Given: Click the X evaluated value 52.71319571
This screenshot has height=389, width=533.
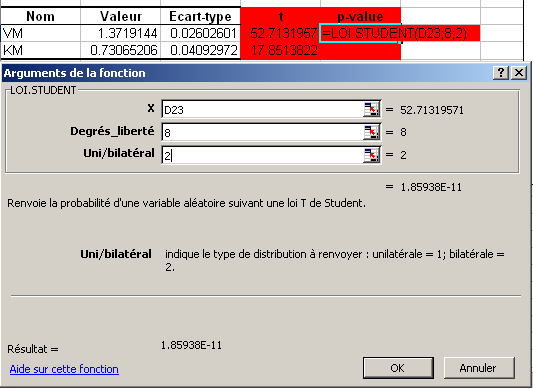Looking at the screenshot, I should pos(432,110).
